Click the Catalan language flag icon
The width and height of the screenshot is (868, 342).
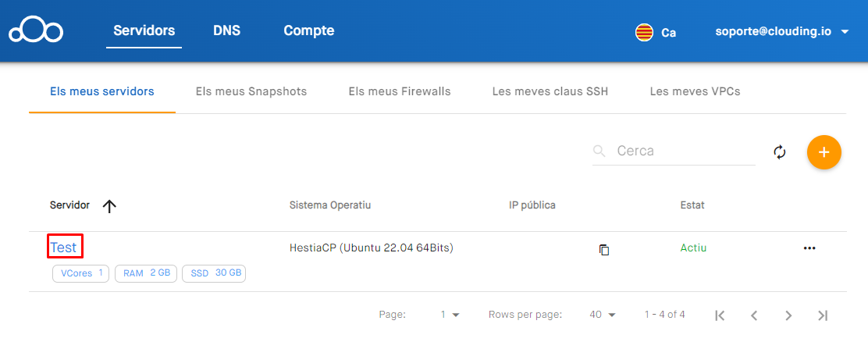pyautogui.click(x=644, y=33)
